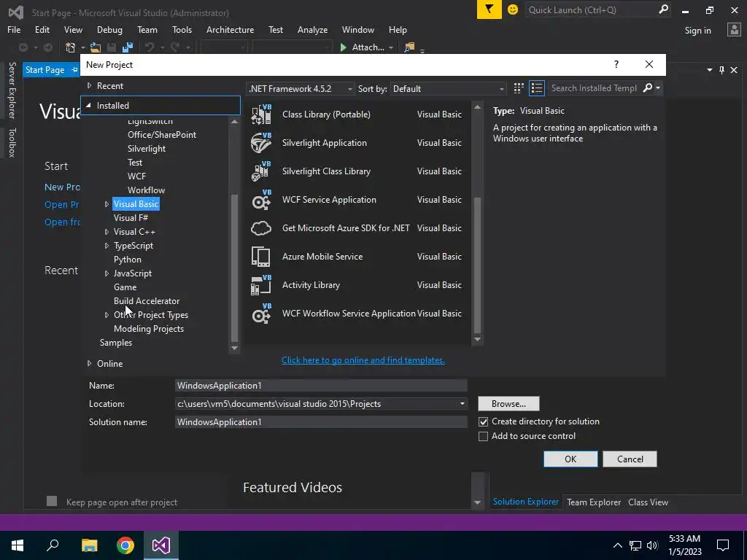Pick the WCF Service Application icon
This screenshot has height=560, width=747.
(261, 200)
